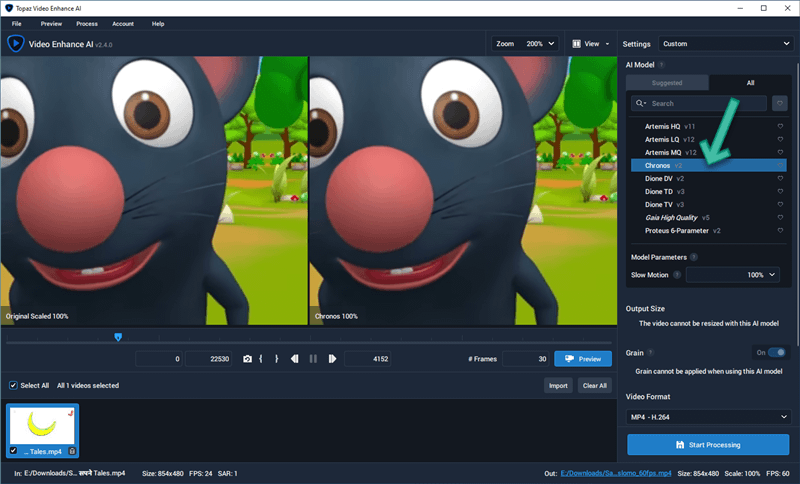Select the Artemis HQ v11 model
Screen dimensions: 800x484
tap(708, 126)
